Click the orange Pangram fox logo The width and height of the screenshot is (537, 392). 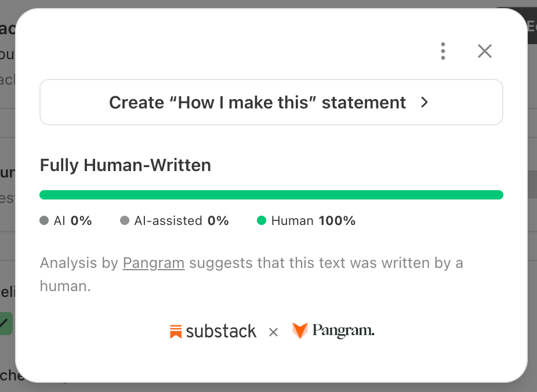(x=300, y=331)
